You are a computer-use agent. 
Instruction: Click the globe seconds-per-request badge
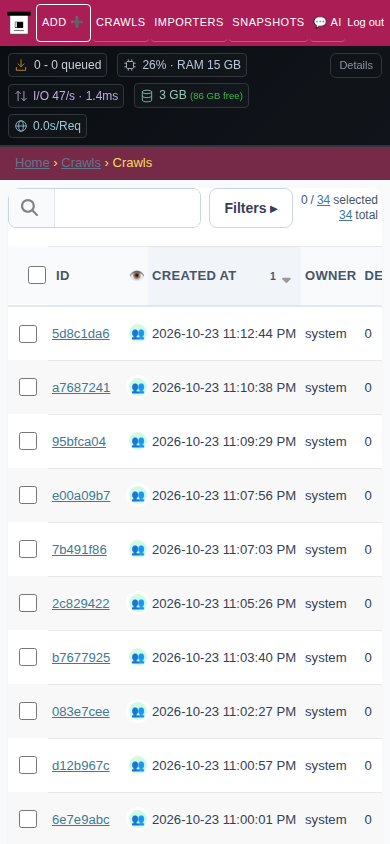tap(47, 126)
